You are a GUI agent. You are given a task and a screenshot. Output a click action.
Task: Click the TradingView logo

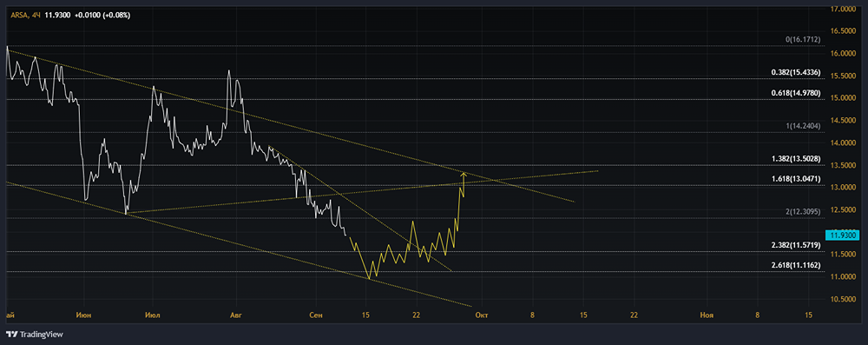point(35,335)
